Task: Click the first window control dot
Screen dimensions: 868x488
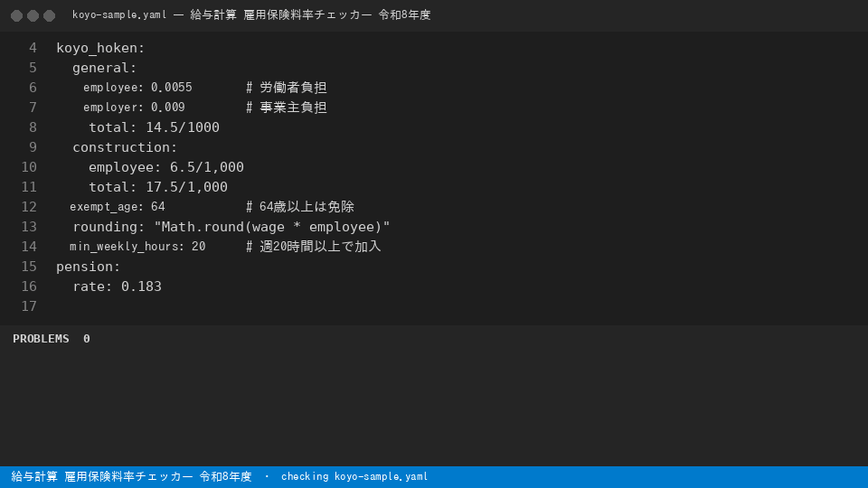Action: [16, 15]
